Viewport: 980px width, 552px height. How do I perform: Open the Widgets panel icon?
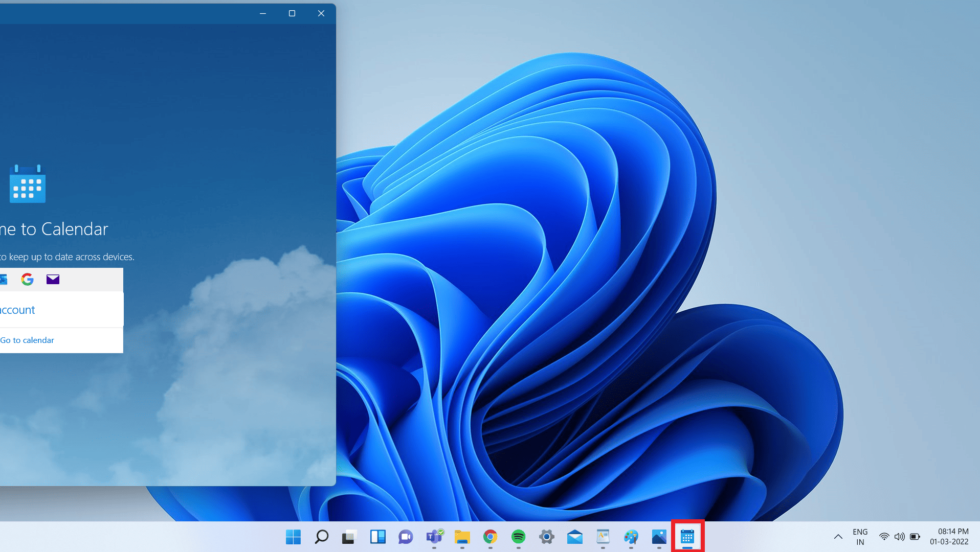(377, 537)
